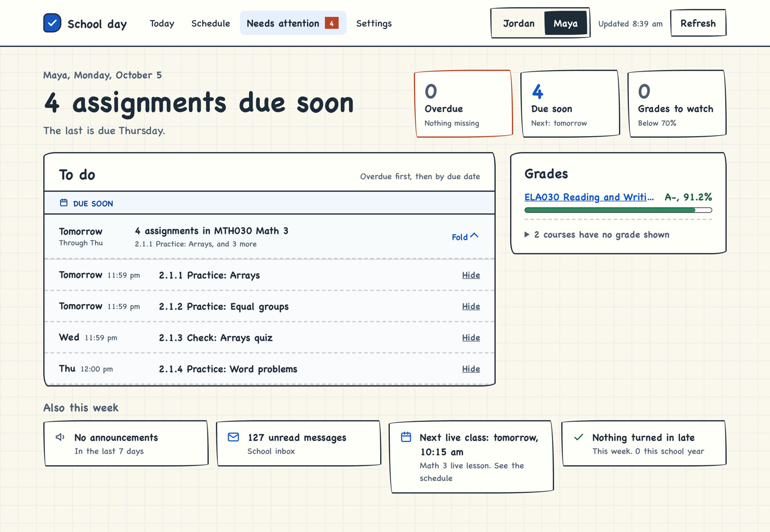This screenshot has height=532, width=770.
Task: Open the Next live class card
Action: pos(471,457)
